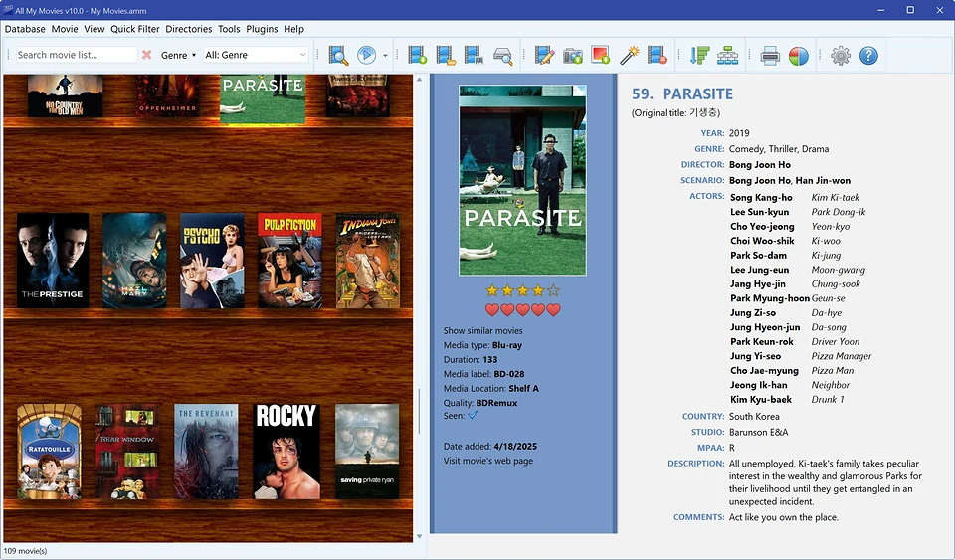Click actor Song Kang-ho
The height and width of the screenshot is (560, 955).
tap(761, 197)
